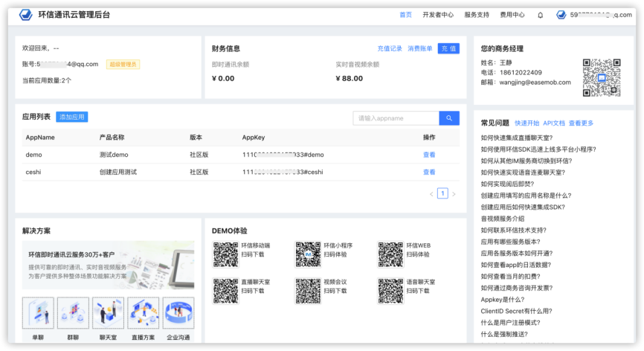Click the AppKey ending in #demo
644x351 pixels.
click(283, 155)
